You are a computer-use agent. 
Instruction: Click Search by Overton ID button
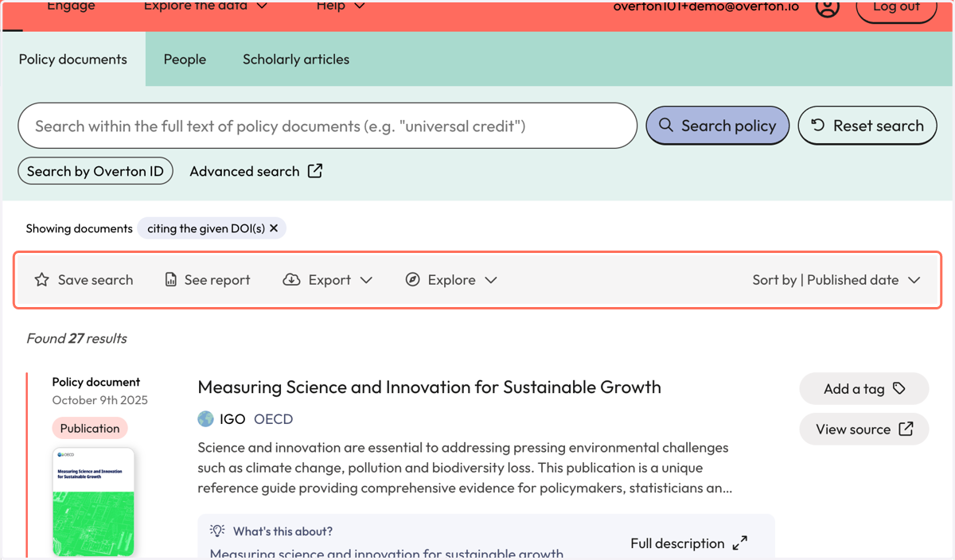point(95,171)
